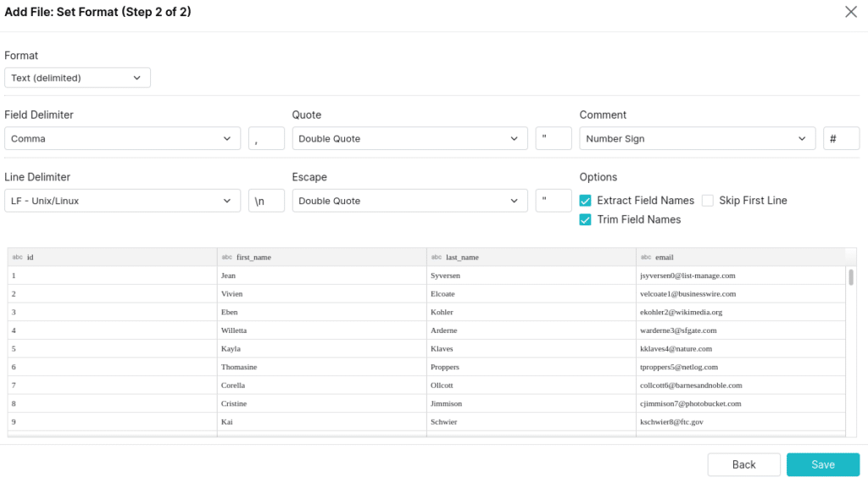The height and width of the screenshot is (483, 868).
Task: Click the abc type icon for email column
Action: tap(645, 257)
